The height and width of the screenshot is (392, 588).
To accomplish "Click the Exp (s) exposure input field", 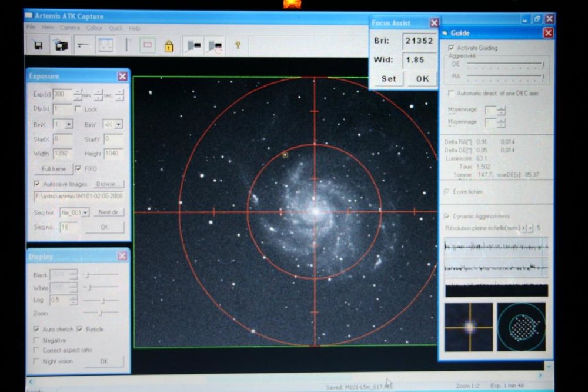I will [62, 95].
